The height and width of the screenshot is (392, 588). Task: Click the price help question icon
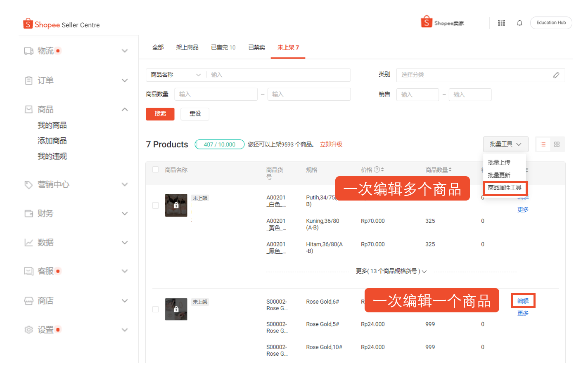click(377, 170)
